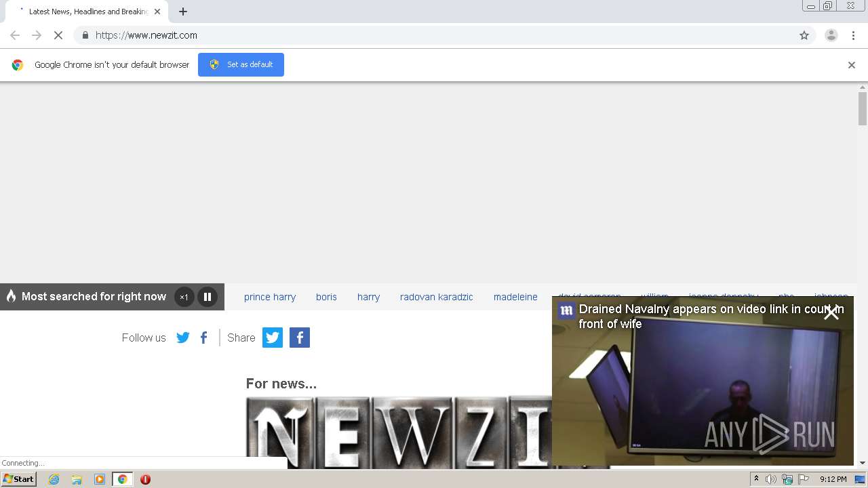Open a new browser tab
This screenshot has width=868, height=488.
tap(183, 12)
